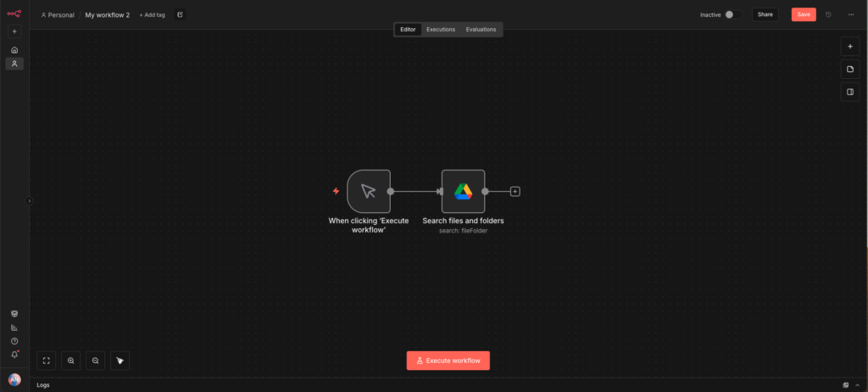
Task: Expand the collapsed left sidebar
Action: click(x=30, y=201)
